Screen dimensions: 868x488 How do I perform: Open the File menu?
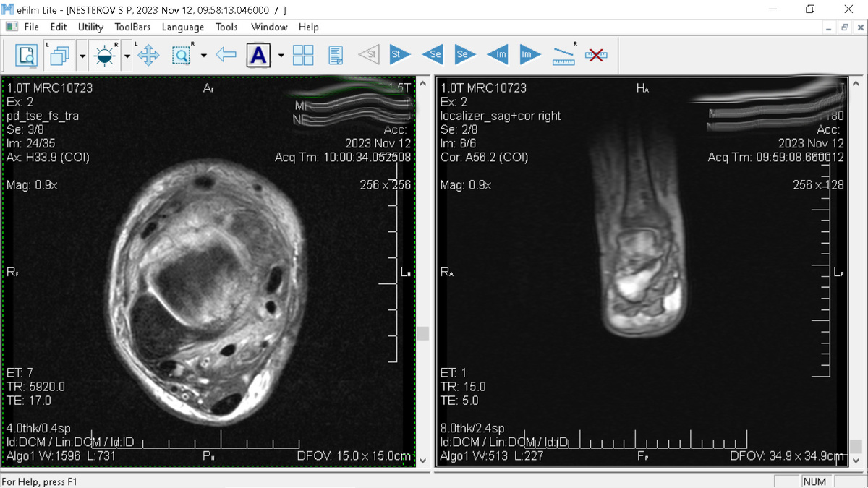pos(31,27)
